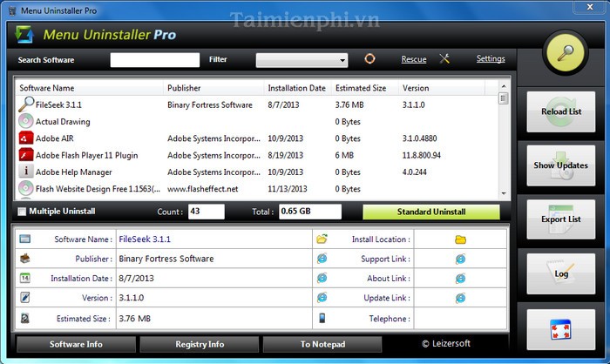Click the Export List button
Viewport: 610px width, 364px height.
point(560,219)
